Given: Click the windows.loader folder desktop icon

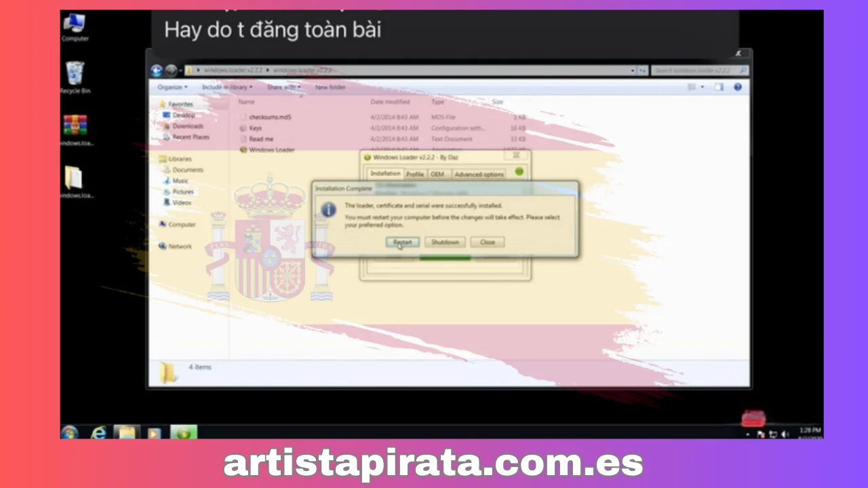Looking at the screenshot, I should tap(75, 182).
